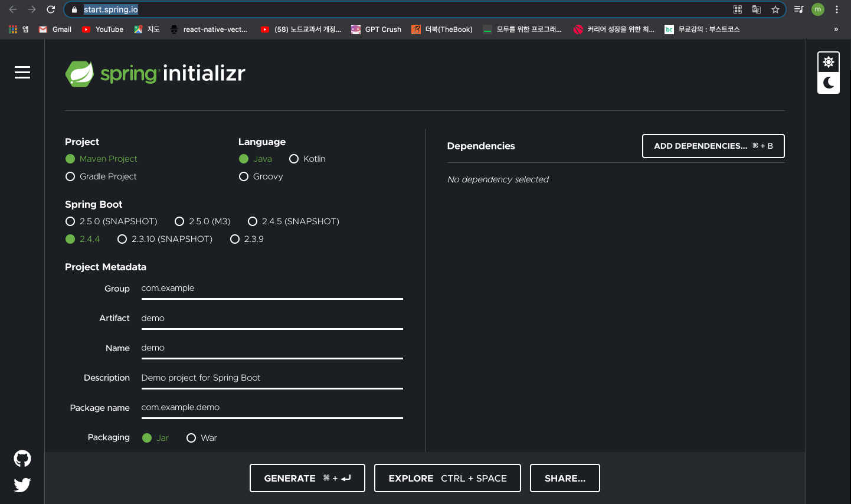Click the EXPLORE button

tap(447, 478)
